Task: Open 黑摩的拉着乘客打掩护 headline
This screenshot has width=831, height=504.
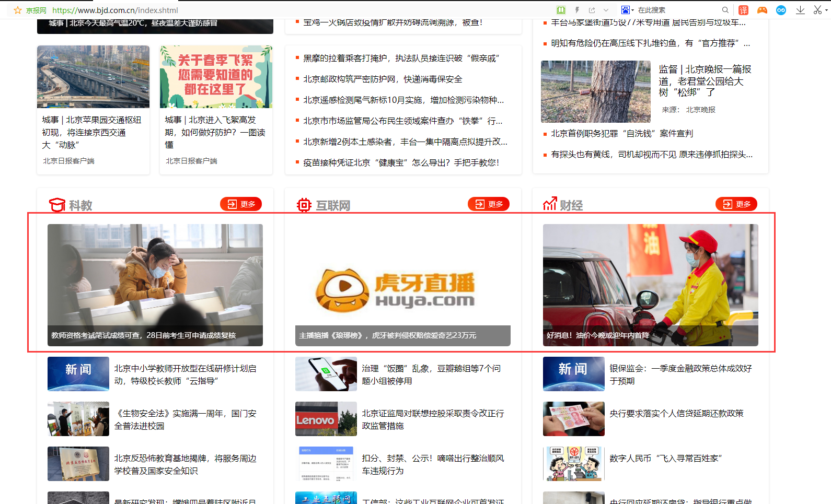Action: (401, 58)
